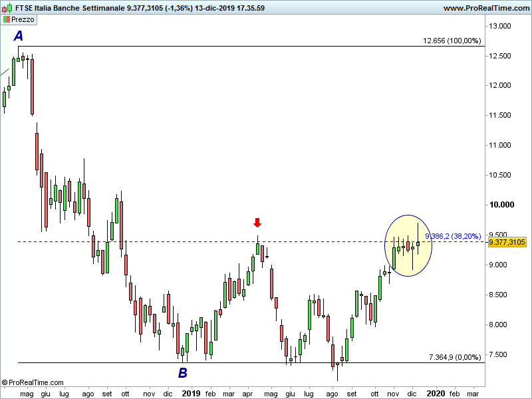Screen dimensions: 532x399
Task: Click the time '17.35.59' in the title
Action: [251, 8]
